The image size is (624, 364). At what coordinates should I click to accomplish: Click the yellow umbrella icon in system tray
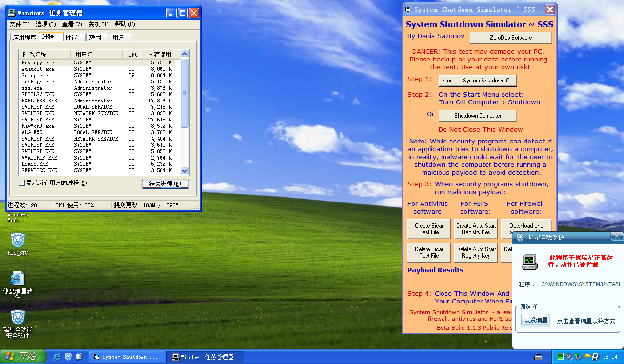click(x=587, y=357)
